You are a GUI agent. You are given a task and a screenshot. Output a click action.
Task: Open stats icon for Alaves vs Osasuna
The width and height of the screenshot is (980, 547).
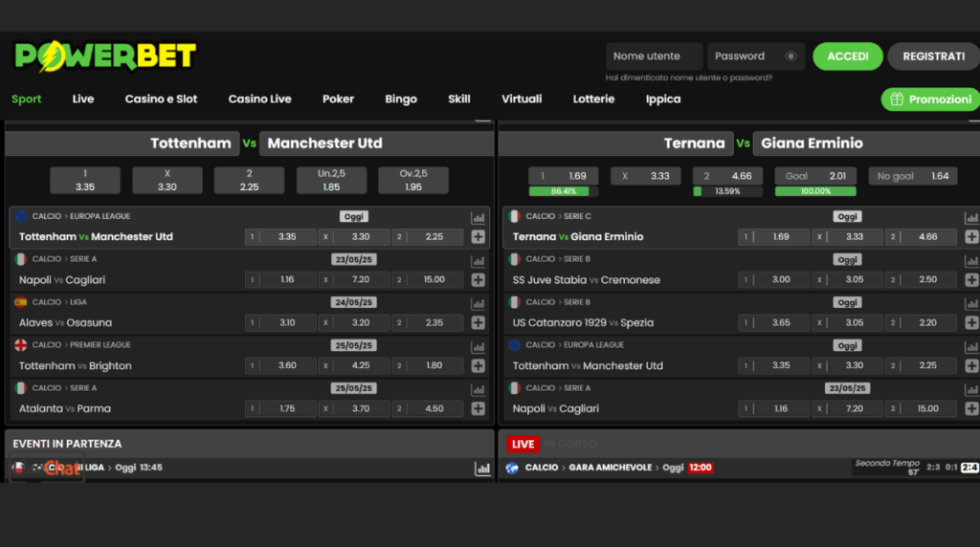[479, 304]
